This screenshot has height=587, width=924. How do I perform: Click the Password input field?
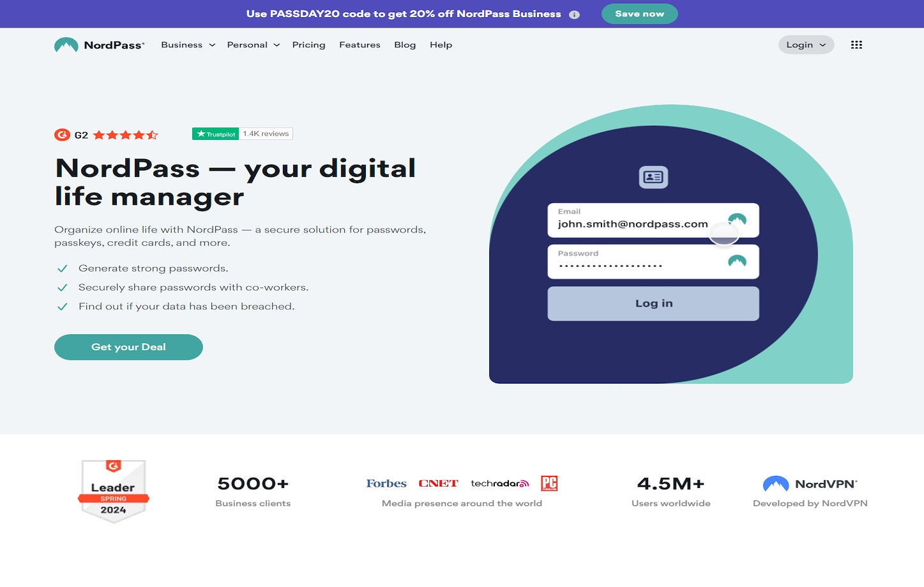click(653, 262)
